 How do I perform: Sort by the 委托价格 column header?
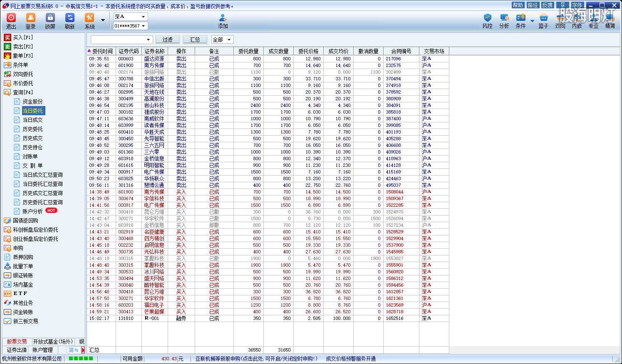tap(308, 51)
